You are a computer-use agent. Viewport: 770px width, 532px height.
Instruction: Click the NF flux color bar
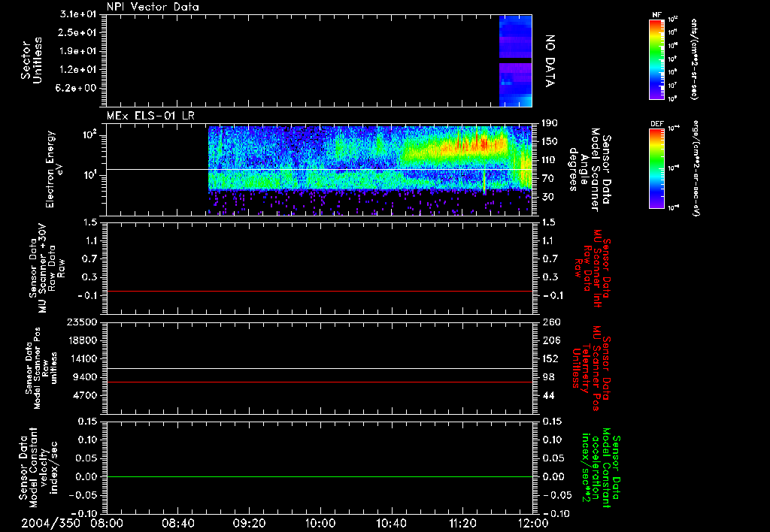coord(657,59)
